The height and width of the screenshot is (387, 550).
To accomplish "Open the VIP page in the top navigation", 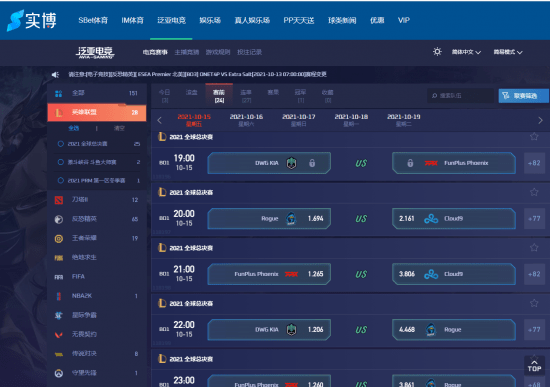I will [404, 20].
